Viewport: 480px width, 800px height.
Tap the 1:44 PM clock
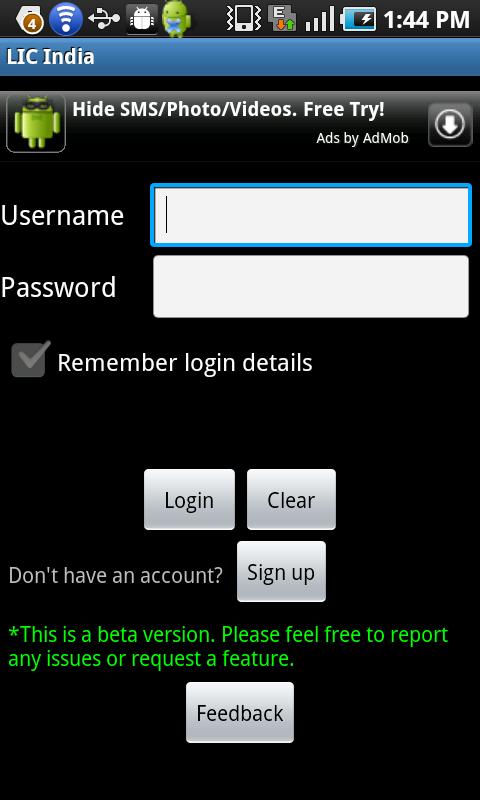tap(426, 20)
